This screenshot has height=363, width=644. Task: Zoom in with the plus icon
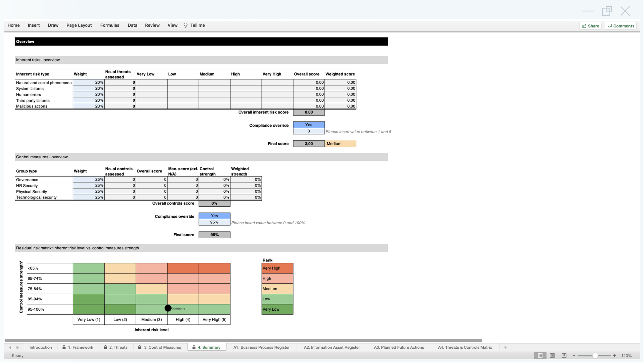[614, 355]
